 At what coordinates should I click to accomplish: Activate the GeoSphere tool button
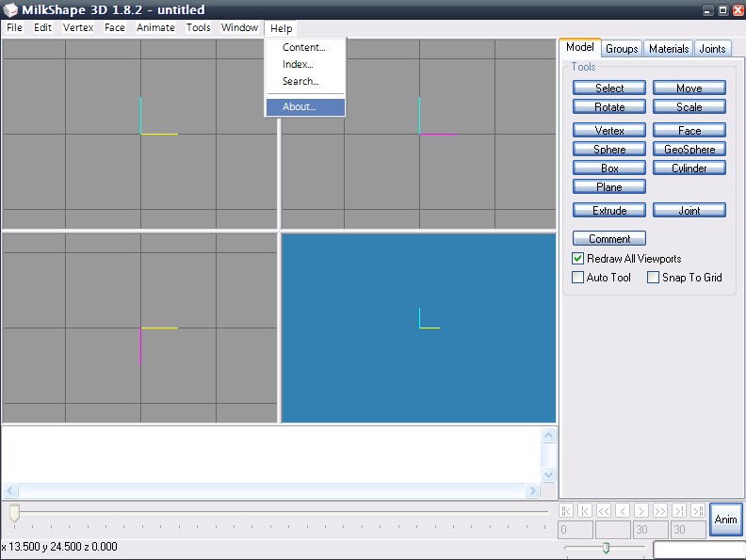689,150
